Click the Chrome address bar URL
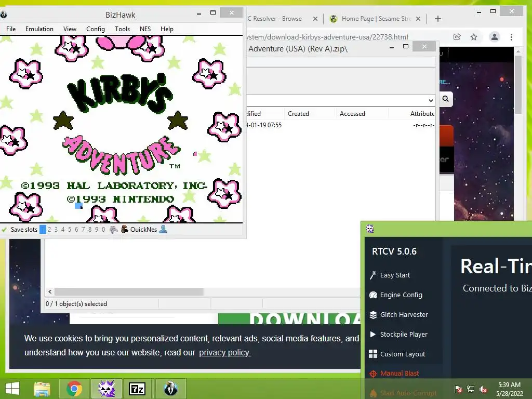Screen dimensions: 532x399 pos(327,37)
